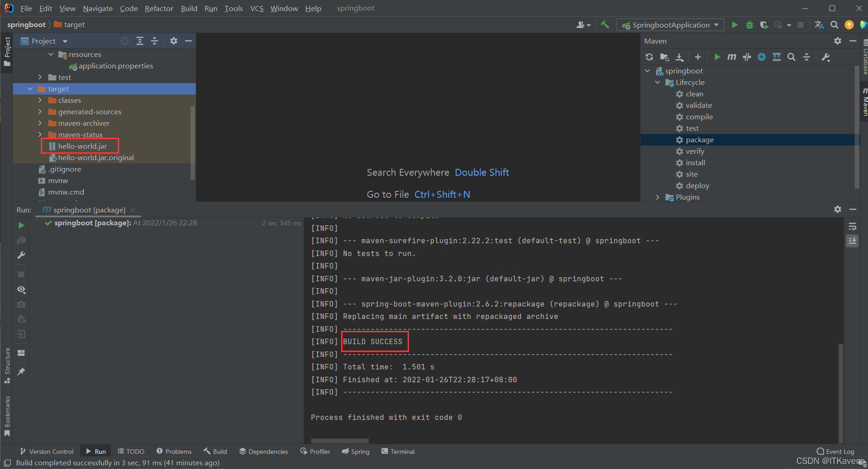868x469 pixels.
Task: Open wrench settings icon in Run panel
Action: pyautogui.click(x=21, y=255)
